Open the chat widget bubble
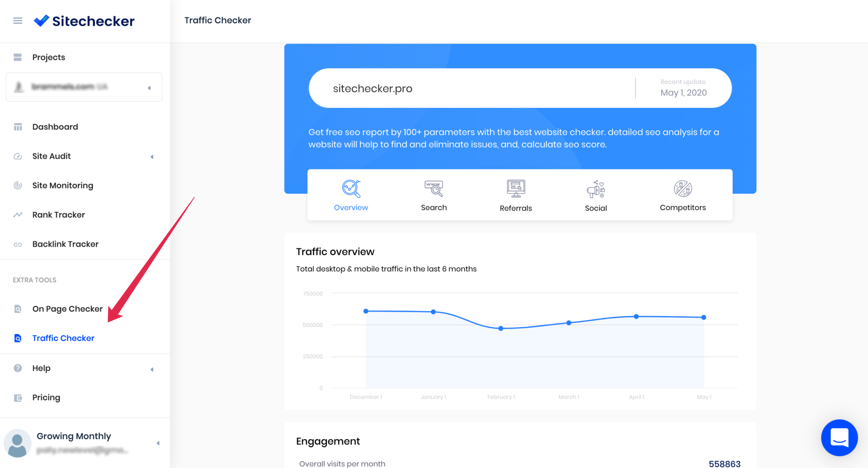Image resolution: width=868 pixels, height=468 pixels. (839, 437)
